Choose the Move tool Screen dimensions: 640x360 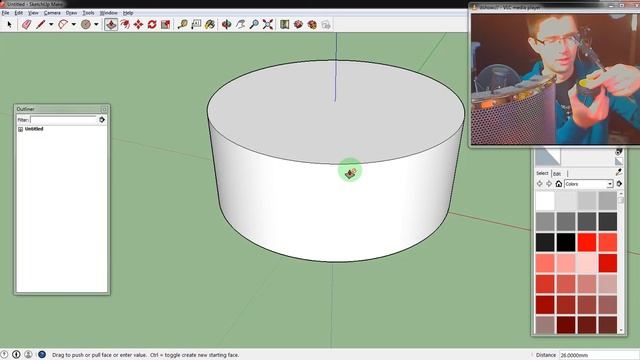tap(138, 24)
